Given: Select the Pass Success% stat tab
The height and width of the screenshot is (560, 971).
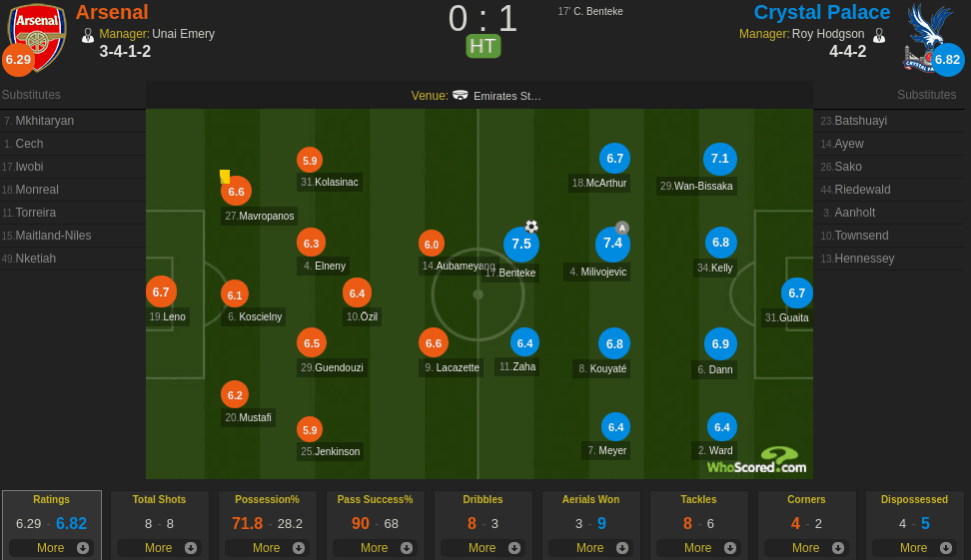Looking at the screenshot, I should (375, 500).
